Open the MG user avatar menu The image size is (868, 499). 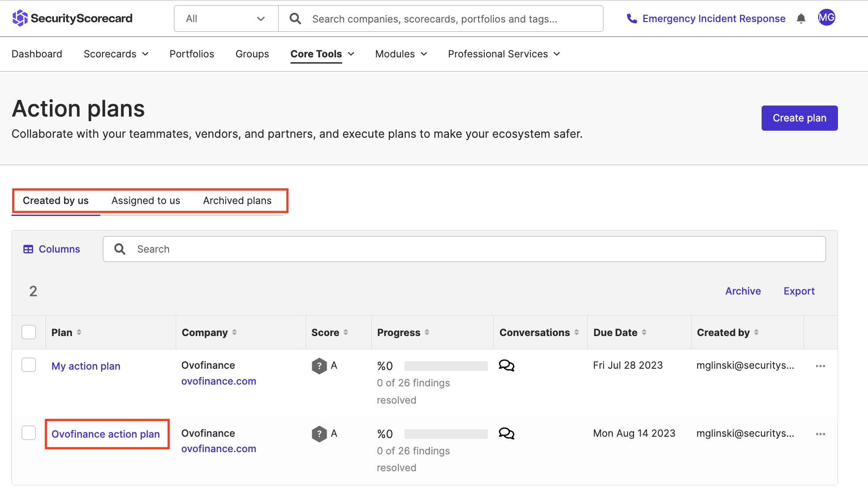[826, 18]
